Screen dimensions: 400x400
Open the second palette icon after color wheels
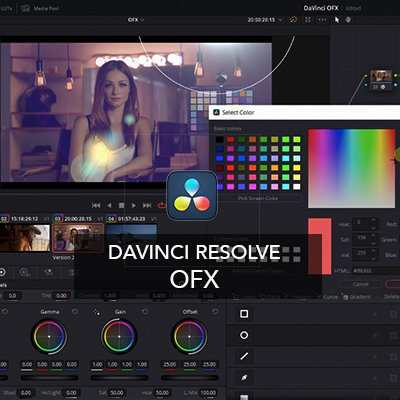coord(25,272)
